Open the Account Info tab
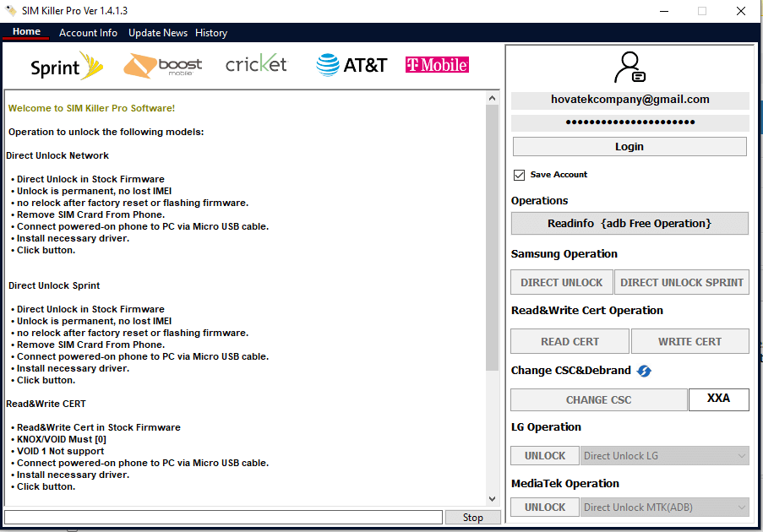The width and height of the screenshot is (763, 532). (88, 33)
